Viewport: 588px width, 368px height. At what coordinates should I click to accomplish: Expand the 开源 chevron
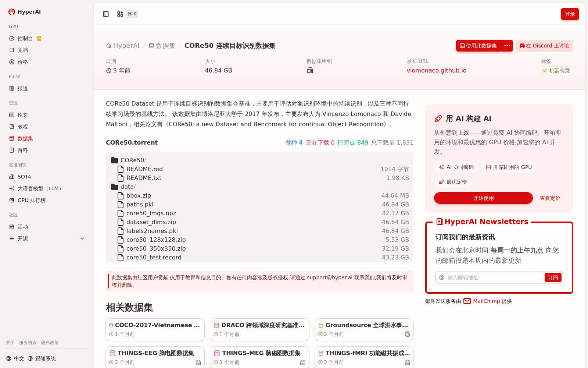82,238
